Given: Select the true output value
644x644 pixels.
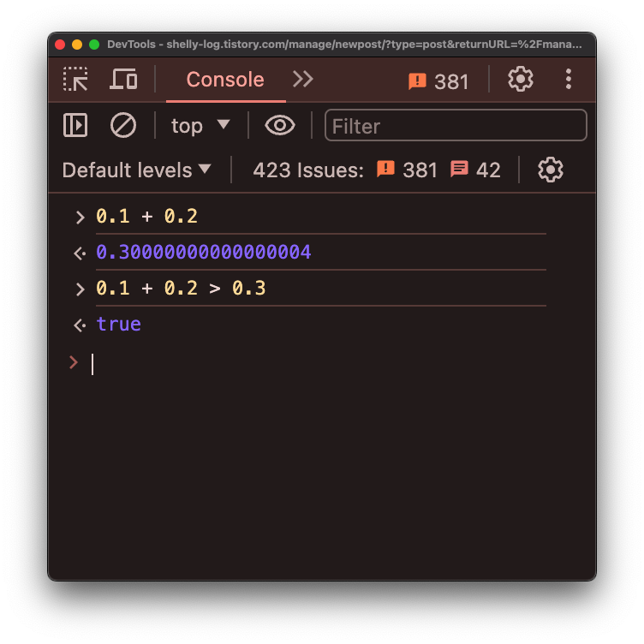Looking at the screenshot, I should tap(119, 324).
